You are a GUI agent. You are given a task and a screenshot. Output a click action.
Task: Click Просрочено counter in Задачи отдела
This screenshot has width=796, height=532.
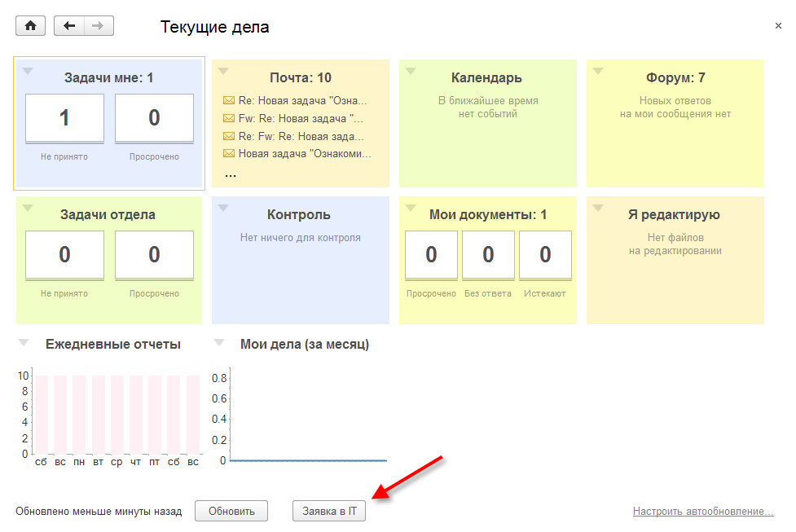click(x=154, y=255)
